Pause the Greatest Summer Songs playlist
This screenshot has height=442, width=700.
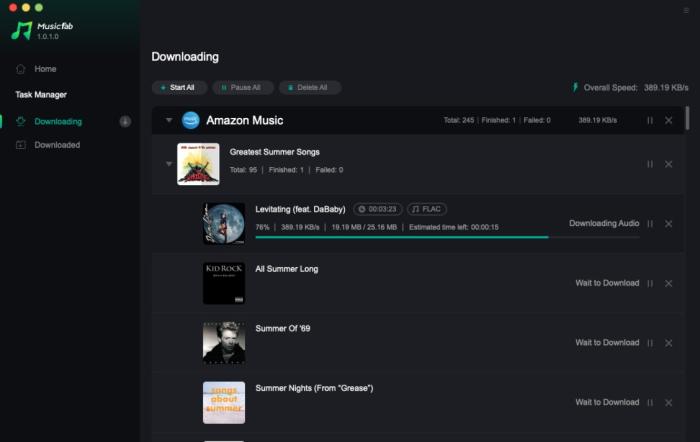pos(650,164)
